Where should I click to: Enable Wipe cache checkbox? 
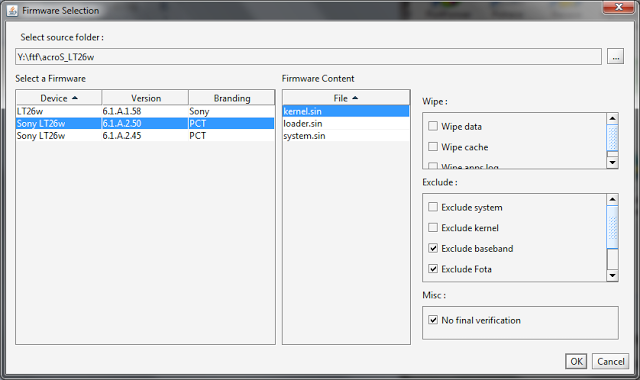pyautogui.click(x=433, y=147)
